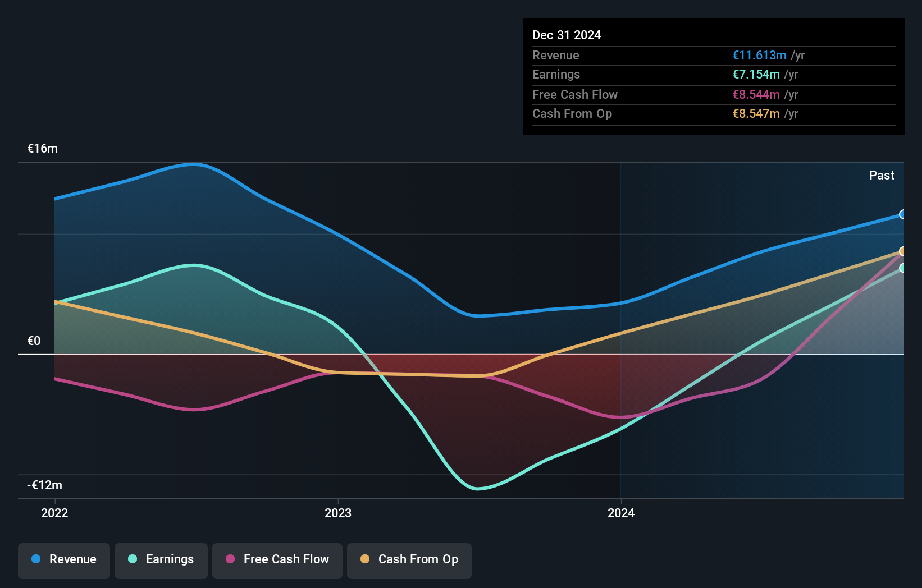Toggle the Revenue series legend button
Image resolution: width=922 pixels, height=588 pixels.
[64, 561]
